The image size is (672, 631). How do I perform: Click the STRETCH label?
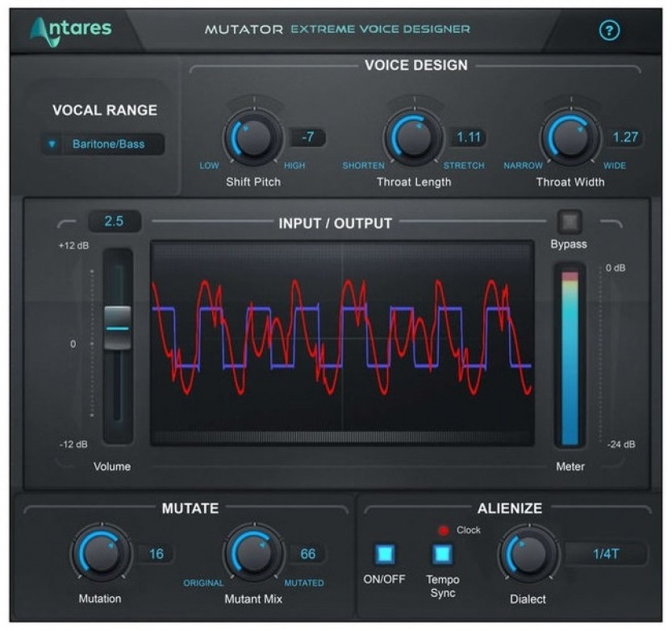(x=464, y=165)
